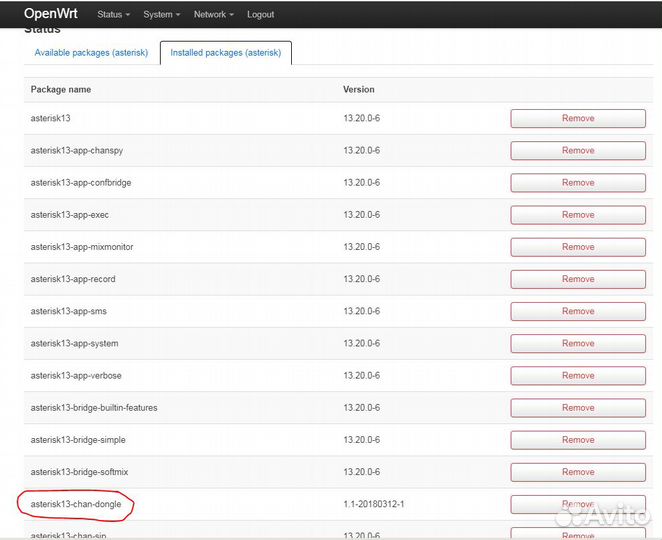Click the Package name column header
Image resolution: width=662 pixels, height=540 pixels.
[61, 90]
